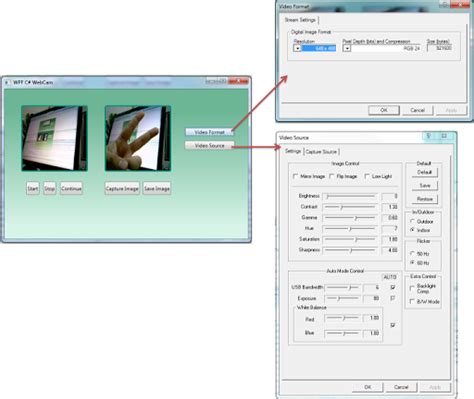Open the Resolution dropdown arrow
The height and width of the screenshot is (399, 474).
(x=297, y=49)
